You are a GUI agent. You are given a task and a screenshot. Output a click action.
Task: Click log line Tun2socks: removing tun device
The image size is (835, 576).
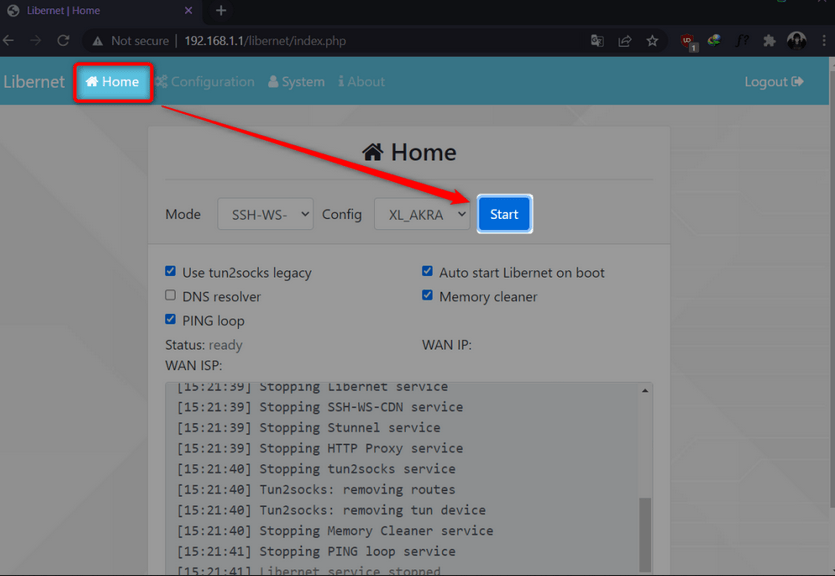[x=331, y=510]
